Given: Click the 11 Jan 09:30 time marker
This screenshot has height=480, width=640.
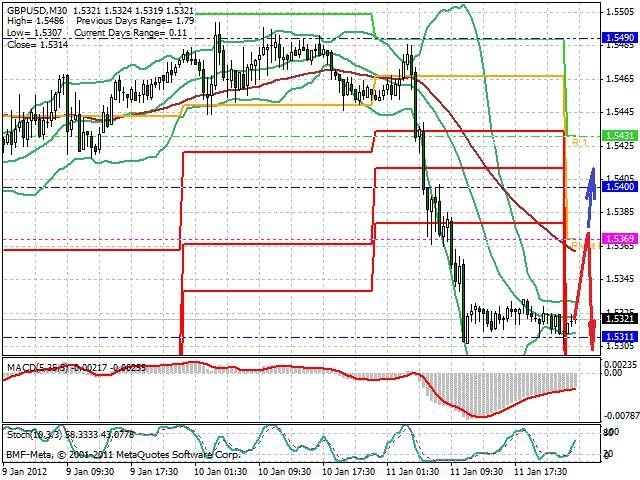Looking at the screenshot, I should [x=477, y=471].
